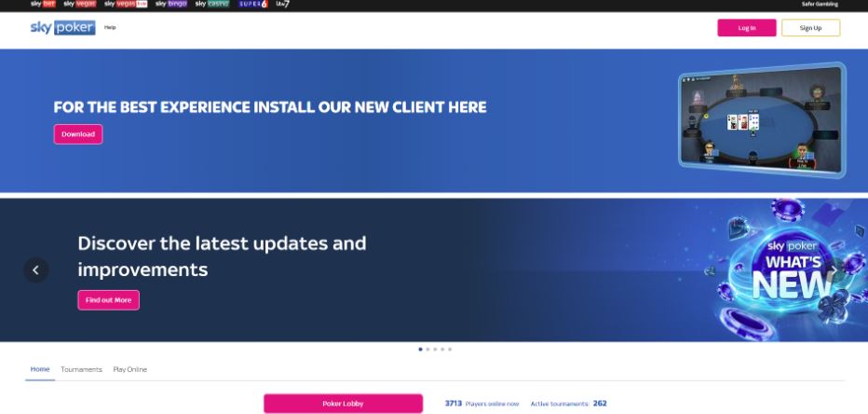Advance to next carousel slide arrow
Image resolution: width=868 pixels, height=414 pixels.
coord(833,269)
